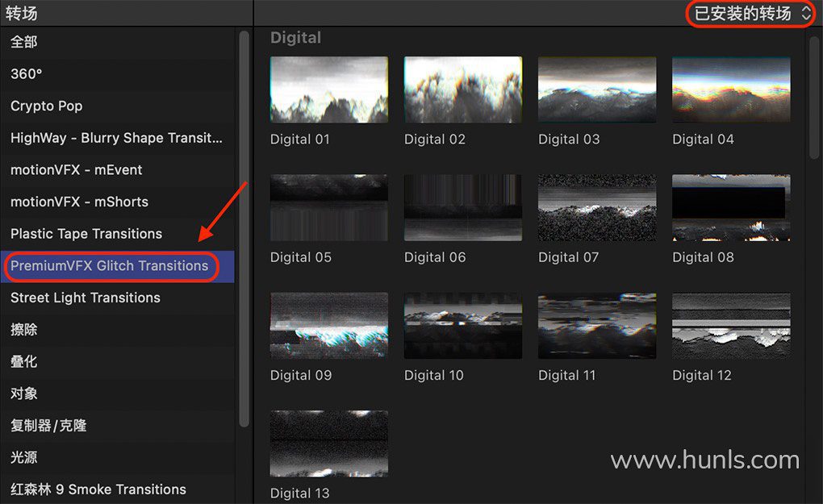
Task: Choose the Crypto Pop category
Action: point(118,106)
